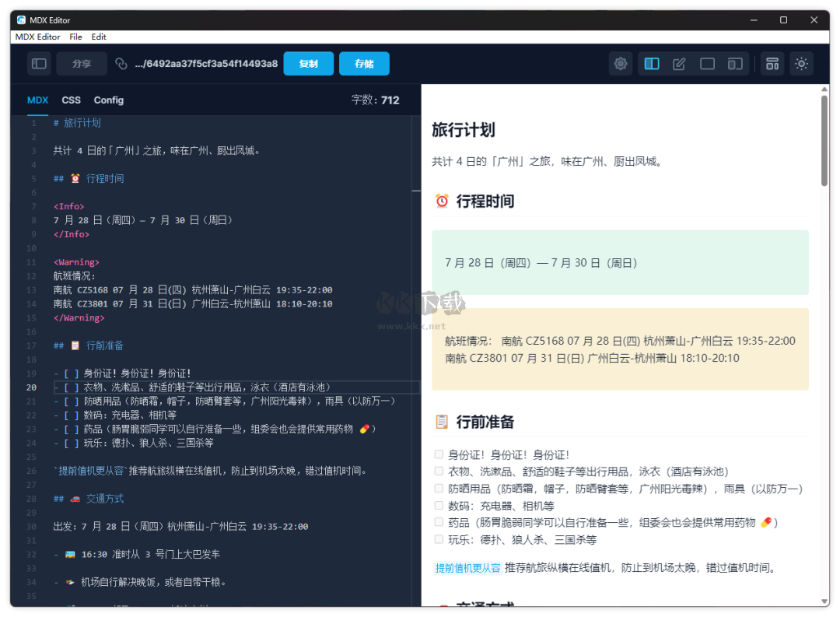This screenshot has height=617, width=840.
Task: Check the 玩乐：德扑 checkbox in preview
Action: (439, 539)
